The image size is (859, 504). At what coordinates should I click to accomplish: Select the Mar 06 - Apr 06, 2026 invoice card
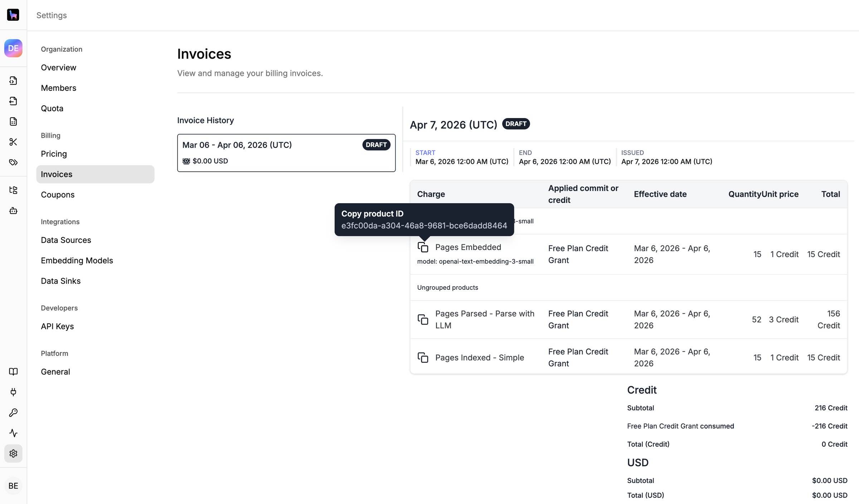pyautogui.click(x=286, y=153)
